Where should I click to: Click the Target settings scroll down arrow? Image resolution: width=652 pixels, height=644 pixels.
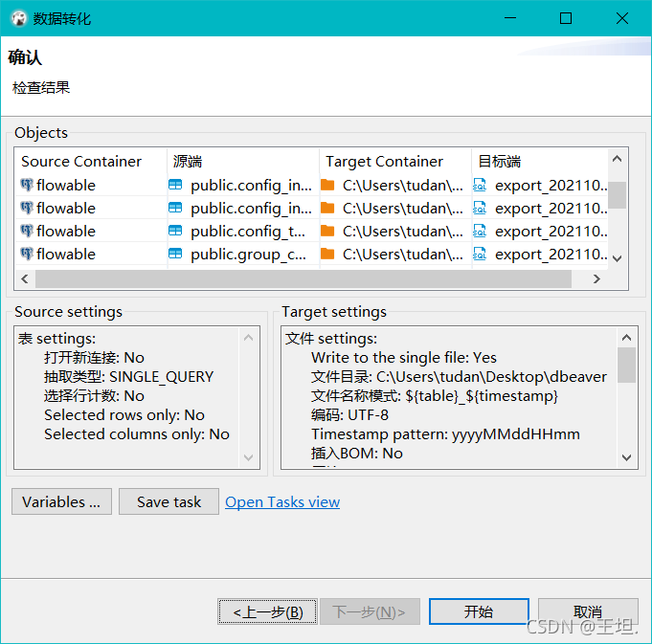pos(627,457)
